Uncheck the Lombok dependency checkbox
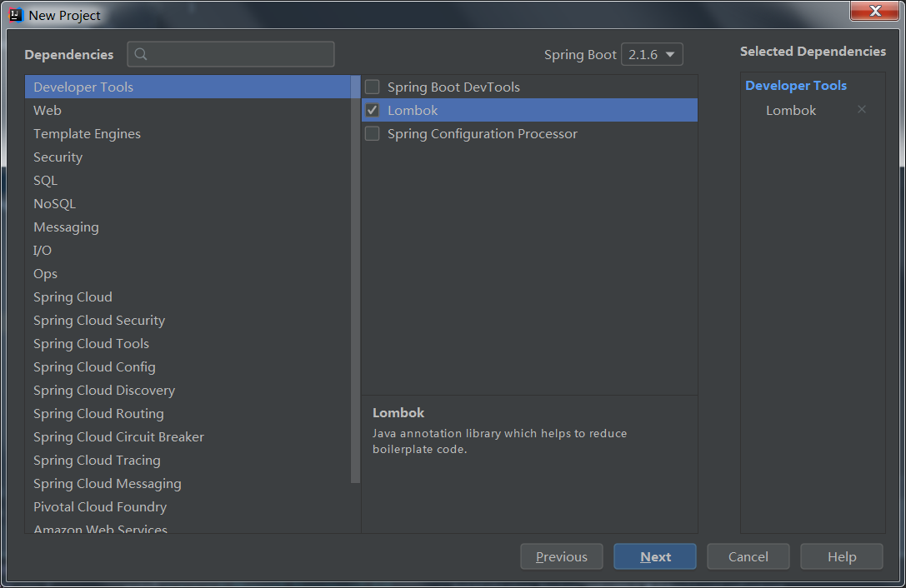The width and height of the screenshot is (906, 588). pyautogui.click(x=373, y=110)
